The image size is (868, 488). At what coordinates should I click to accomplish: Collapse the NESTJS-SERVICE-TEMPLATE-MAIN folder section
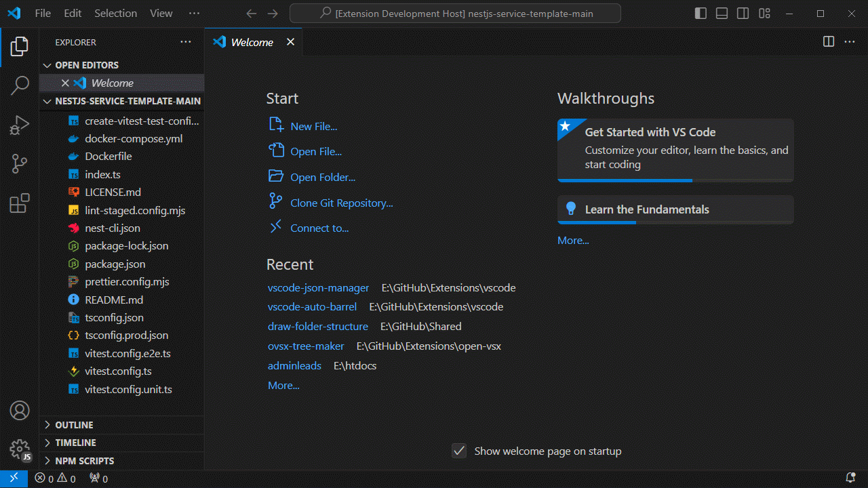tap(122, 101)
